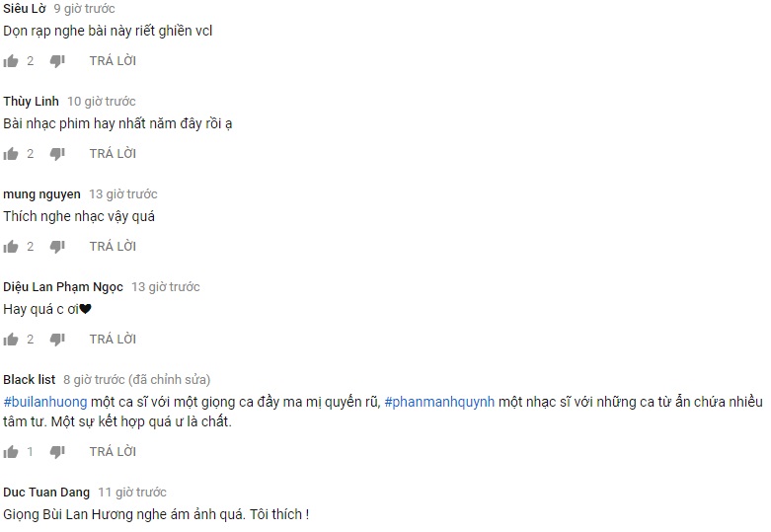Open Black list's 8 giờ trước timestamp
771x532 pixels.
94,380
